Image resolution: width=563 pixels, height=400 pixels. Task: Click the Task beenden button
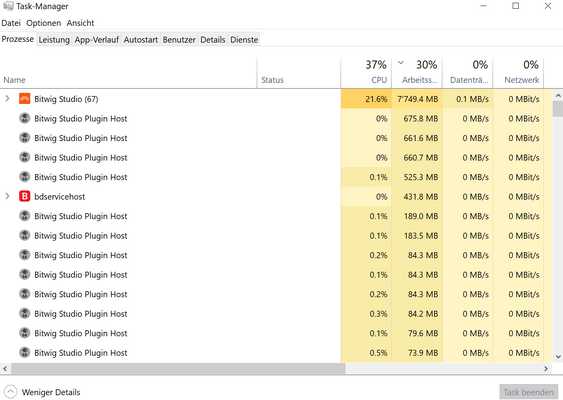coord(528,392)
